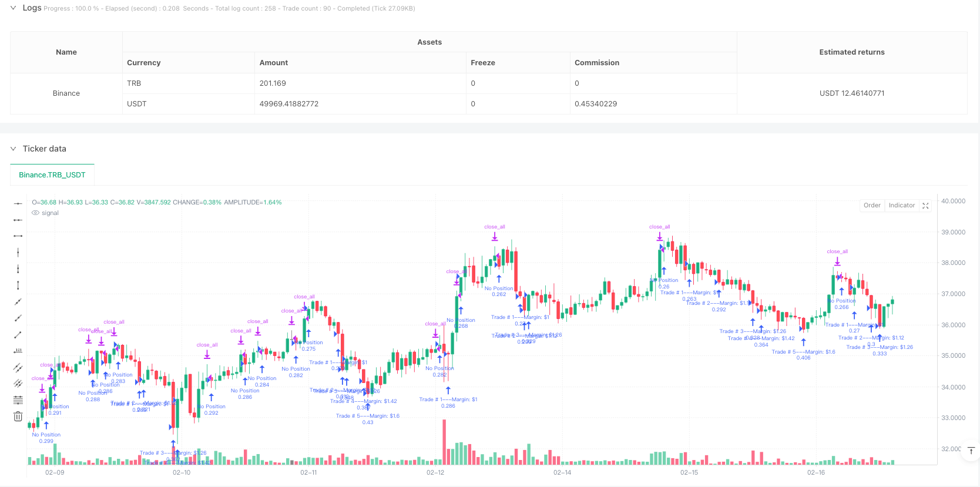
Task: Toggle signal indicator visibility eye
Action: [36, 213]
